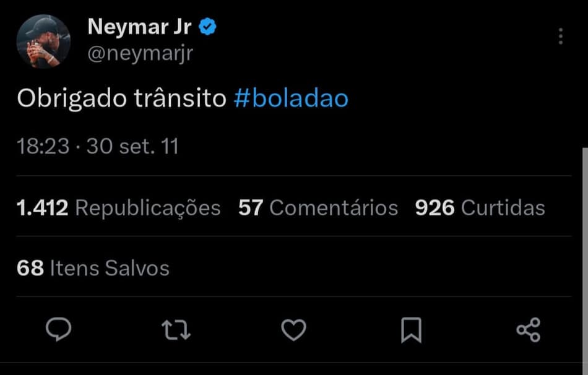This screenshot has height=375, width=588.
Task: Click the date 30 set. 11
Action: coord(132,147)
